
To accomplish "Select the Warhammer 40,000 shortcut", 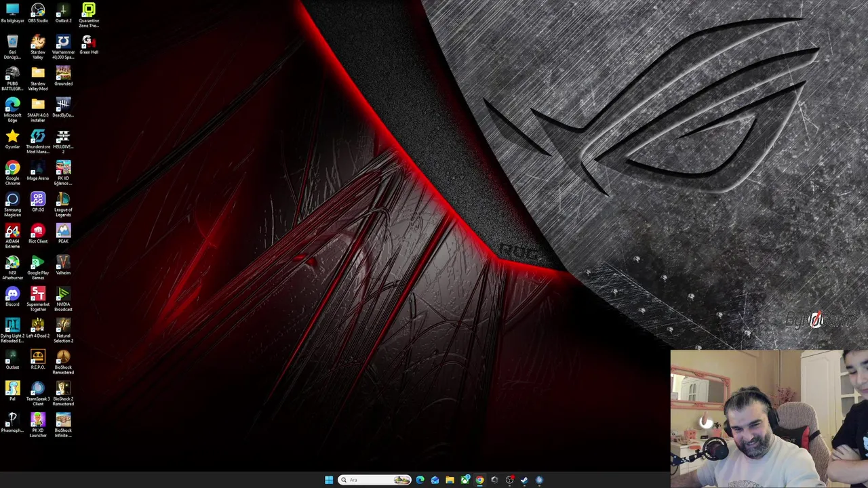I will (63, 47).
